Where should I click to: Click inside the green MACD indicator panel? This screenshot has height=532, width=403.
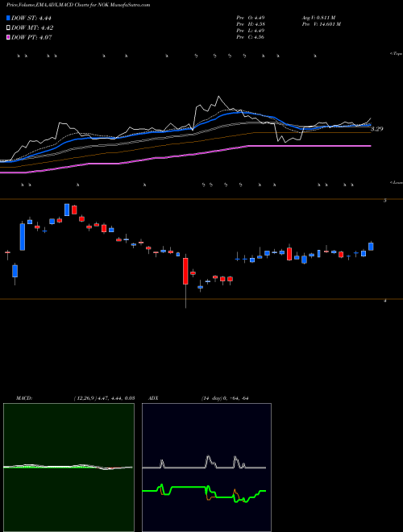[x=69, y=468]
